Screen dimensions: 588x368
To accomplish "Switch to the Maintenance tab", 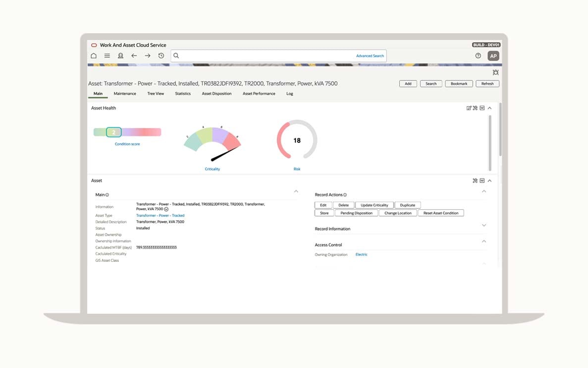I will (x=125, y=94).
